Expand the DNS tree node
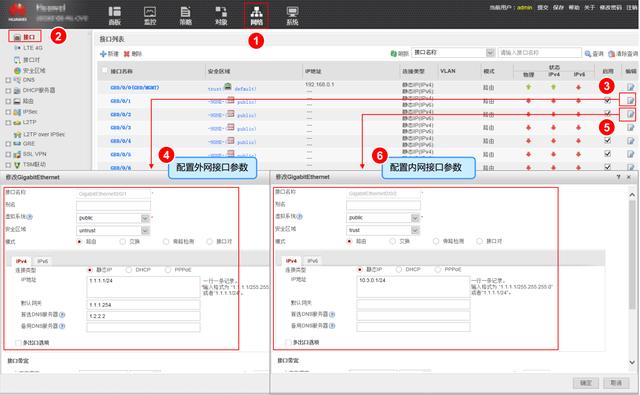This screenshot has height=395, width=640. coord(8,80)
